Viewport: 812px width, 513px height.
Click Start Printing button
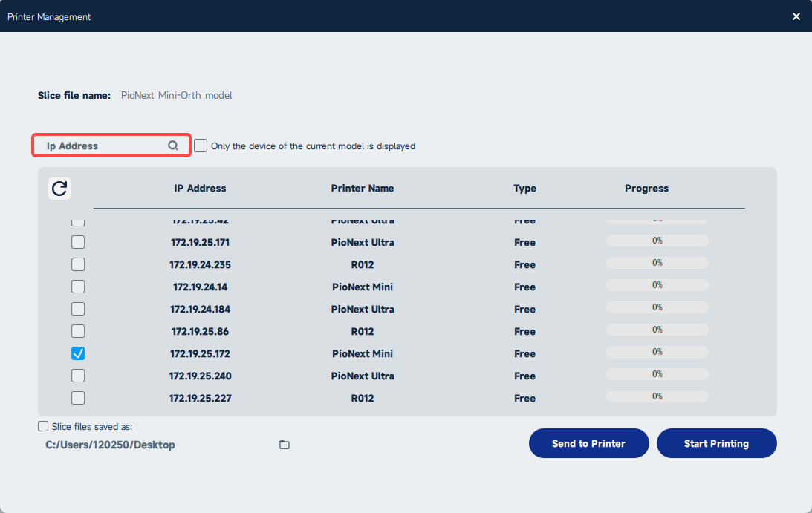click(x=717, y=443)
